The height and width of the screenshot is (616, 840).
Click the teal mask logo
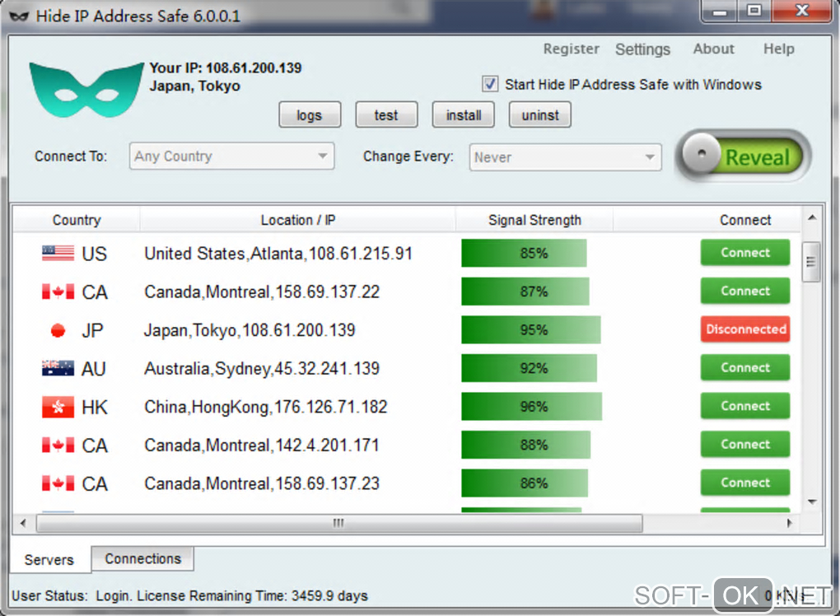click(86, 90)
